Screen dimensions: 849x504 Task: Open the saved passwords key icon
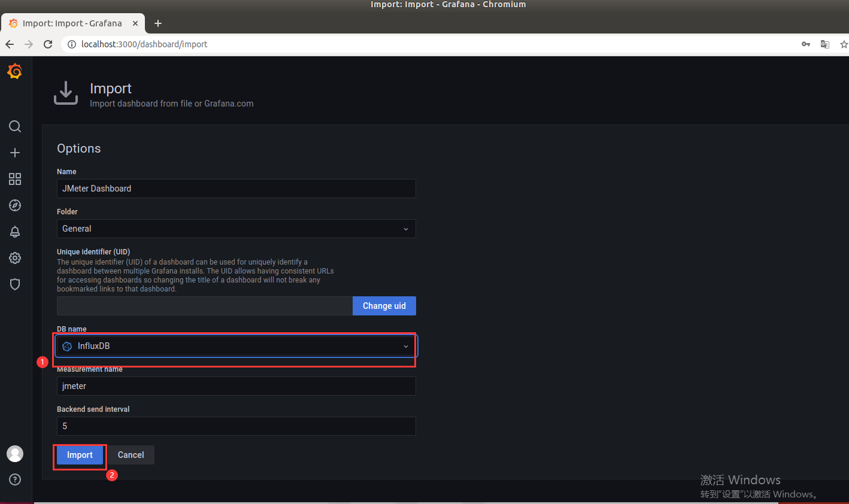[x=806, y=44]
